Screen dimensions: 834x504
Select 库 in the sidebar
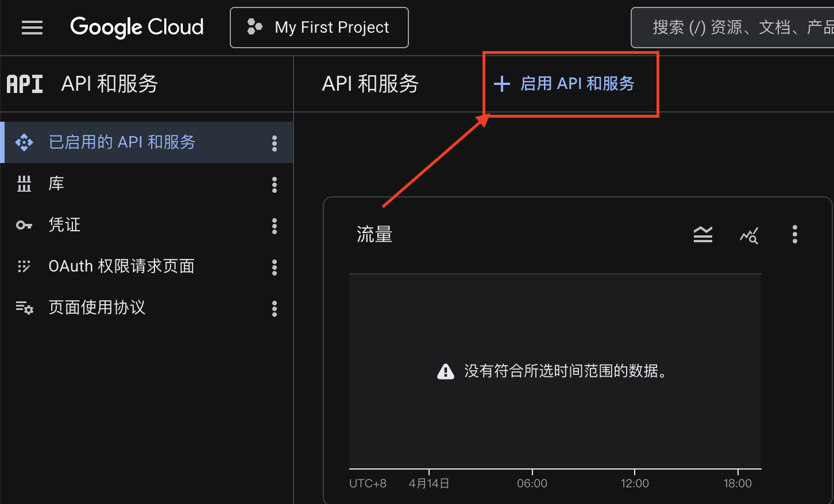pos(56,184)
